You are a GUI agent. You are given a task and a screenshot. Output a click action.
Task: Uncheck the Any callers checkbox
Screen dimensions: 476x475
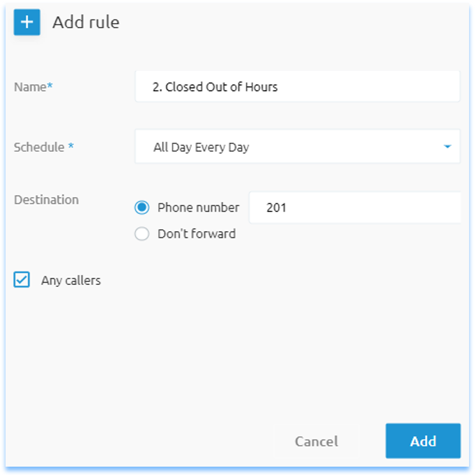point(22,279)
